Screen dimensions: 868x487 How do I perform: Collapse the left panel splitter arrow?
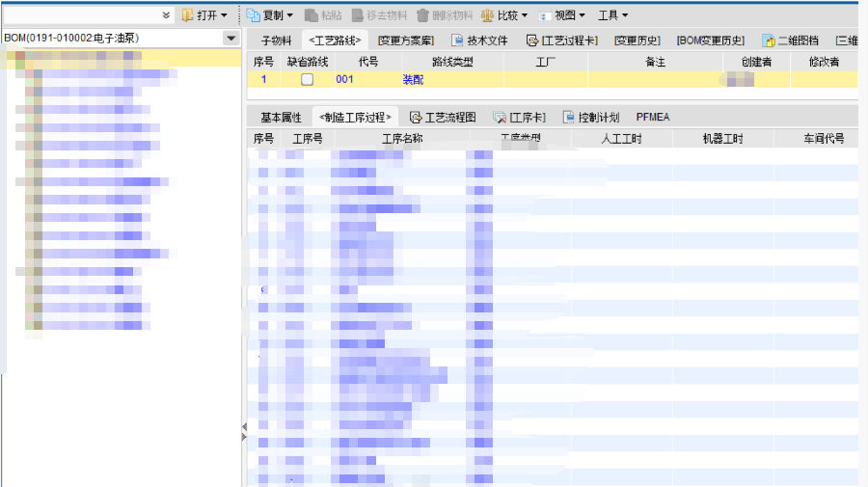(x=244, y=426)
